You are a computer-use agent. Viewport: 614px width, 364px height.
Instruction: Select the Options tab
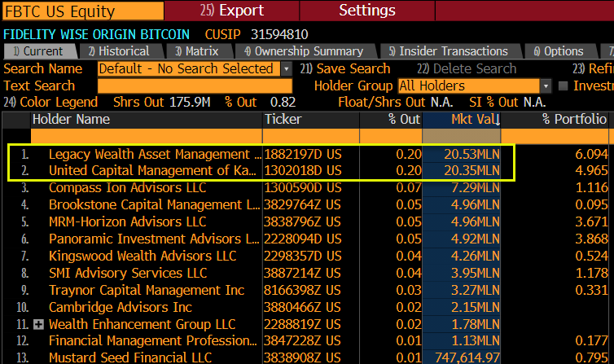pyautogui.click(x=559, y=51)
